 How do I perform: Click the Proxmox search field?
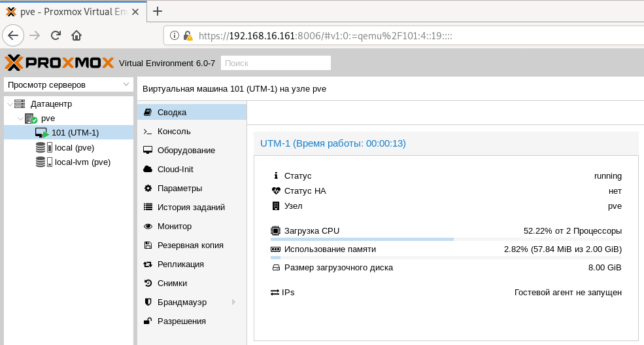[276, 63]
